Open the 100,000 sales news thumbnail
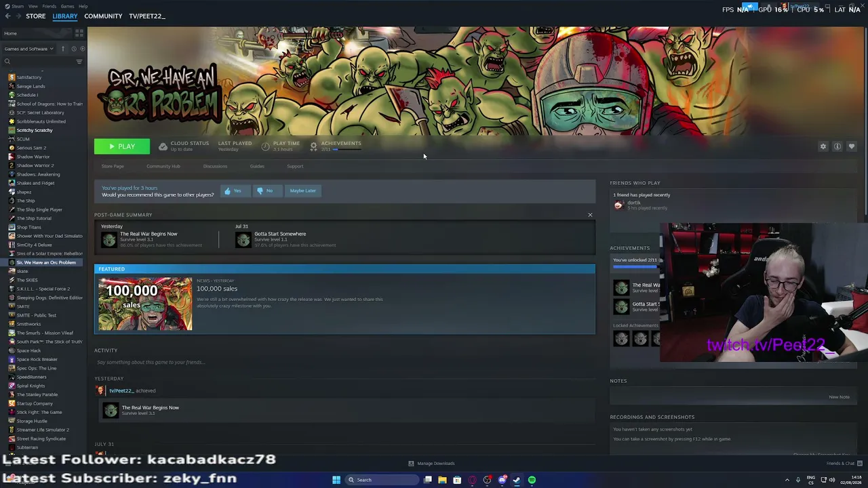The height and width of the screenshot is (488, 868). point(145,304)
